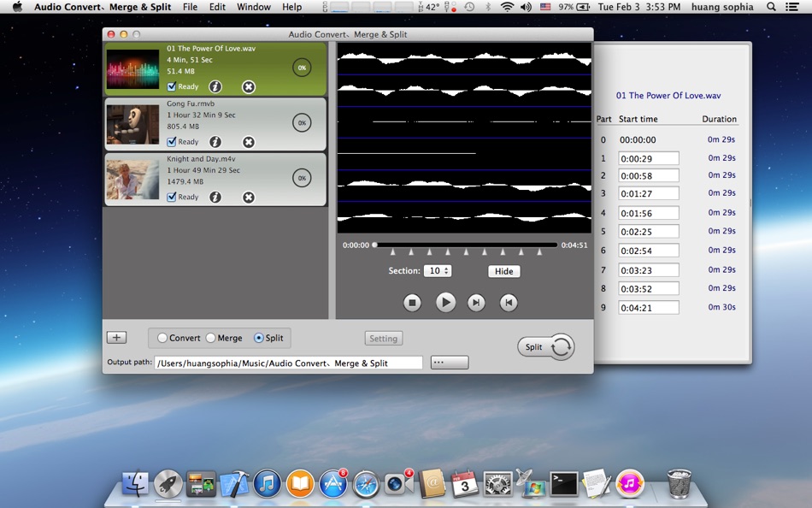Click the Setting button
The height and width of the screenshot is (508, 812).
tap(383, 339)
